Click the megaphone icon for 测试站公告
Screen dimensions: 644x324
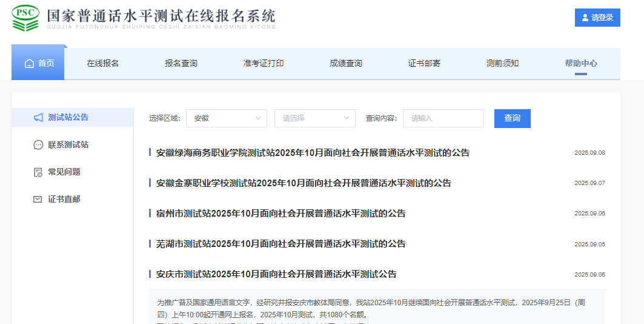38,118
